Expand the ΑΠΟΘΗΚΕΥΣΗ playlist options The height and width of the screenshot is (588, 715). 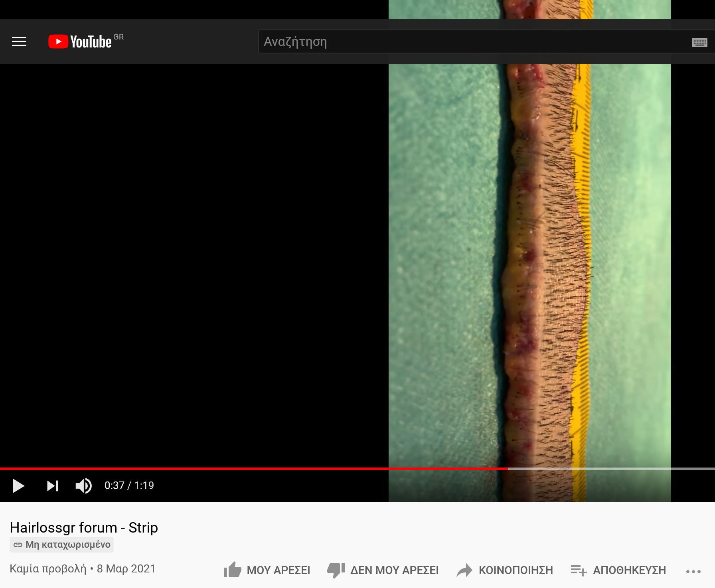coord(629,570)
